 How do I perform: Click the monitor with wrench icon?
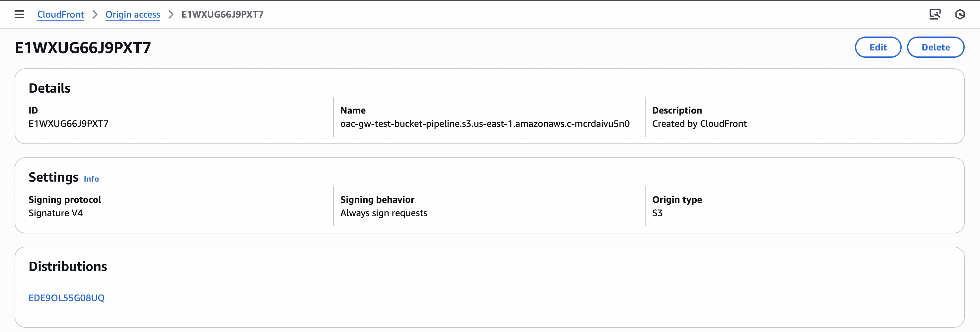[x=935, y=15]
